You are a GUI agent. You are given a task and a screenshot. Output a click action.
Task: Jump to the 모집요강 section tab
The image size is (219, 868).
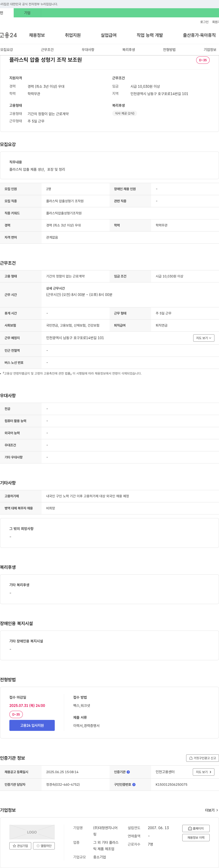point(7,50)
